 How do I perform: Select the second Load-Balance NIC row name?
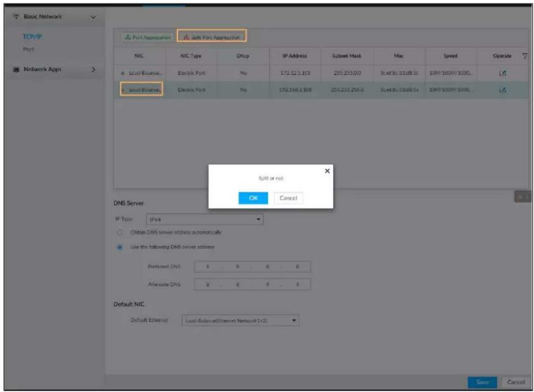point(144,90)
